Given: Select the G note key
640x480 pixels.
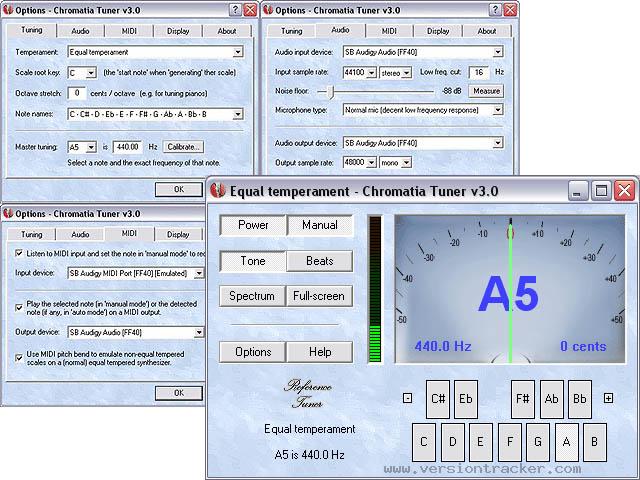Looking at the screenshot, I should click(x=538, y=442).
